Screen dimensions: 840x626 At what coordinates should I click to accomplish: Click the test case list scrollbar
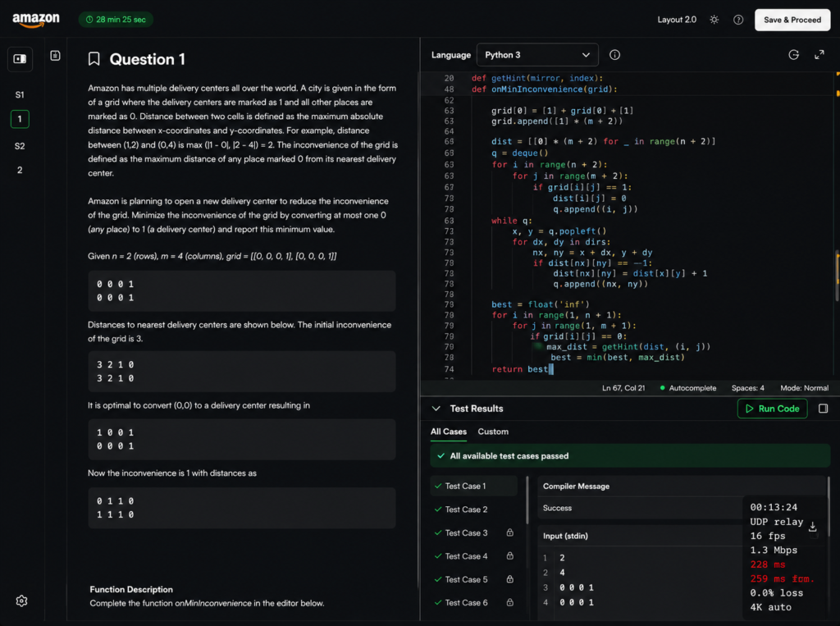(527, 500)
